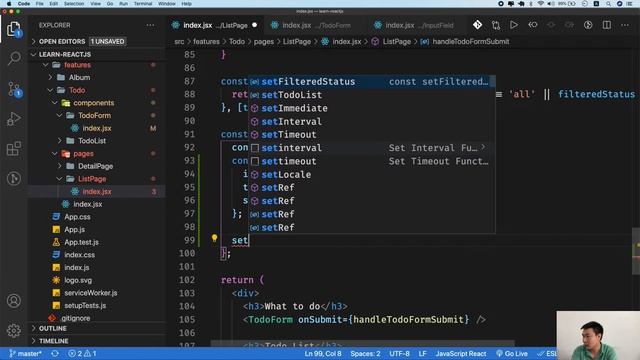640x360 pixels.
Task: Open serviceWorker.js file in explorer
Action: [91, 293]
